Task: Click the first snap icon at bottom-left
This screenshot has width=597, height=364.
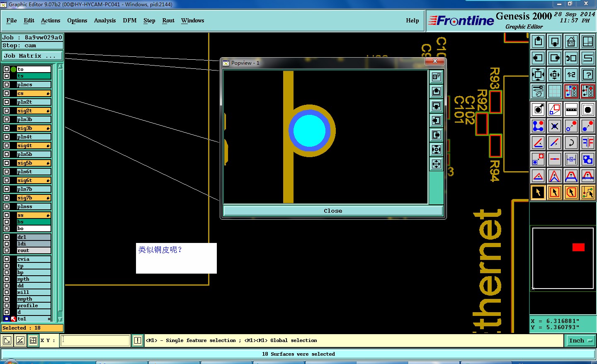Action: coord(7,340)
